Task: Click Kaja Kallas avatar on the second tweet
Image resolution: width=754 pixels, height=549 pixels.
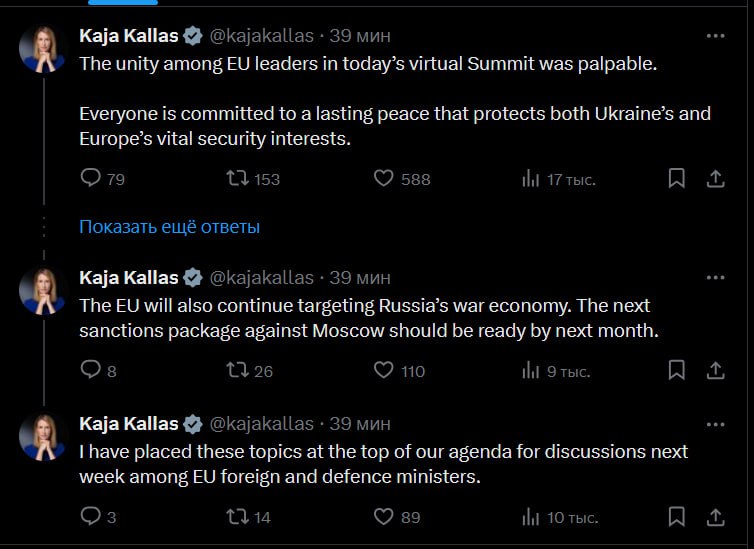Action: (x=43, y=291)
